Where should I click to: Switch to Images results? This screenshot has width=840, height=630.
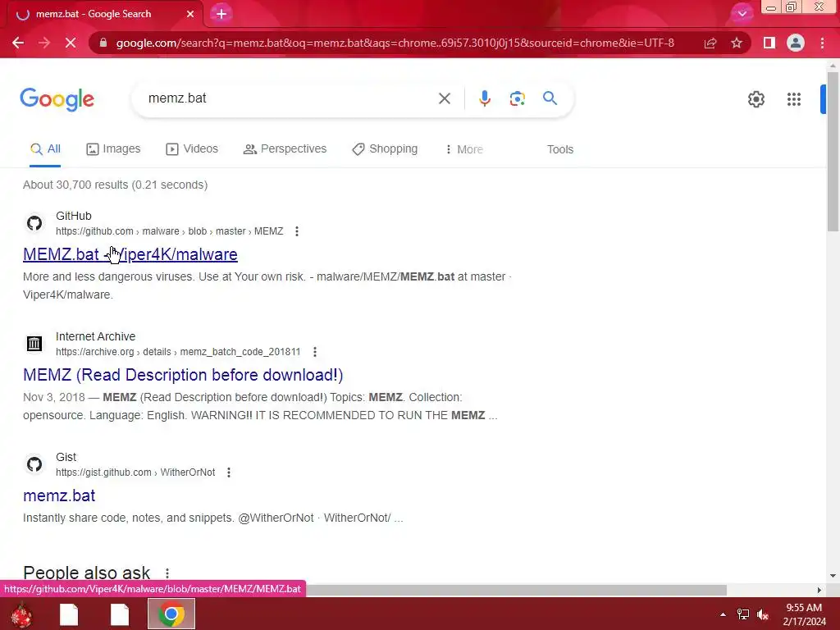pos(113,149)
